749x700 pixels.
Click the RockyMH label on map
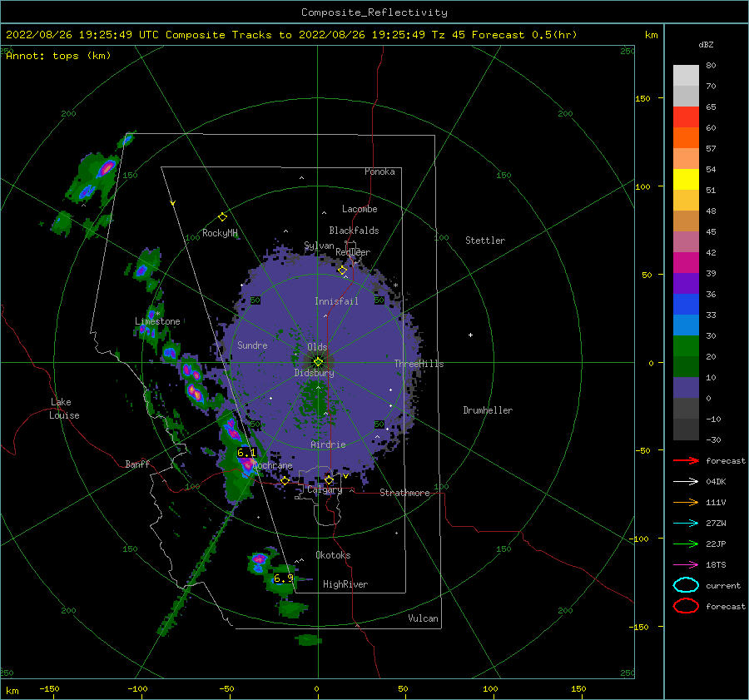click(x=220, y=233)
